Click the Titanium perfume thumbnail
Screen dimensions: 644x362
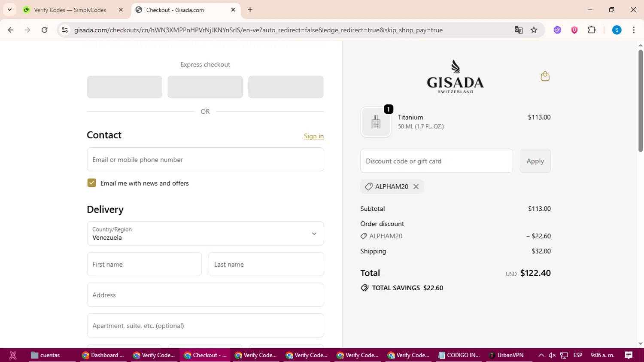376,122
